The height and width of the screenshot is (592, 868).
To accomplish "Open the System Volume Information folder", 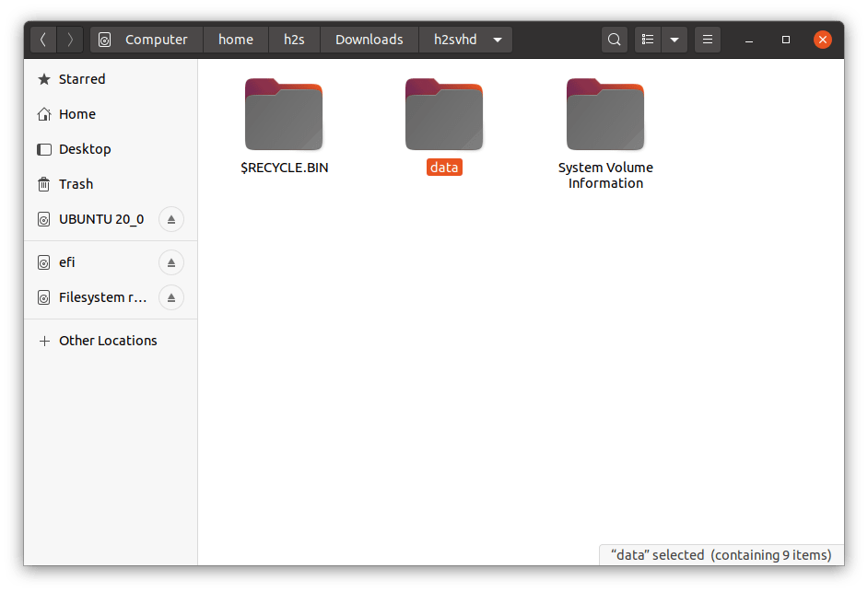I will (605, 114).
